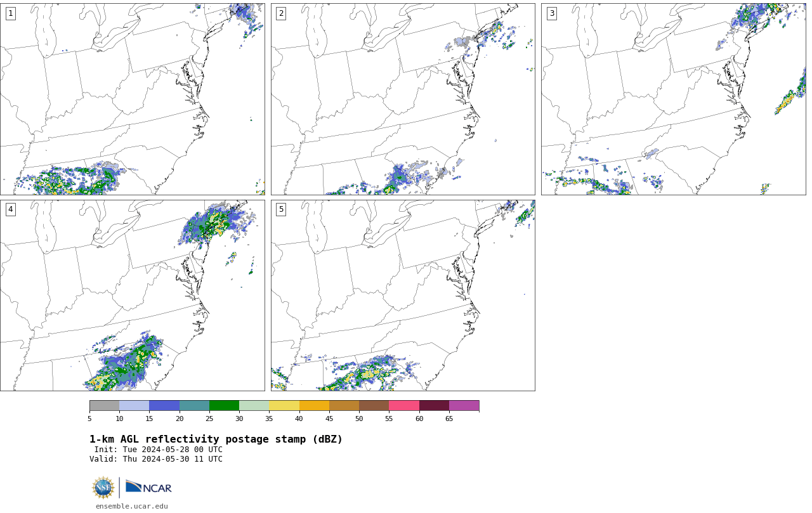Click the colorbar tick label 35
The height and width of the screenshot is (513, 812).
click(269, 419)
